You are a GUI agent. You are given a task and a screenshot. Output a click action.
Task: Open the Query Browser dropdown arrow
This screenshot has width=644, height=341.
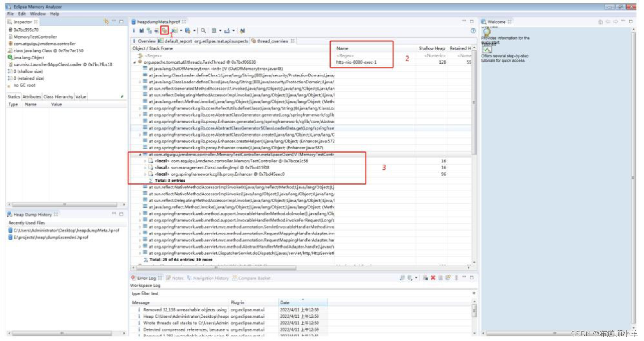[194, 30]
